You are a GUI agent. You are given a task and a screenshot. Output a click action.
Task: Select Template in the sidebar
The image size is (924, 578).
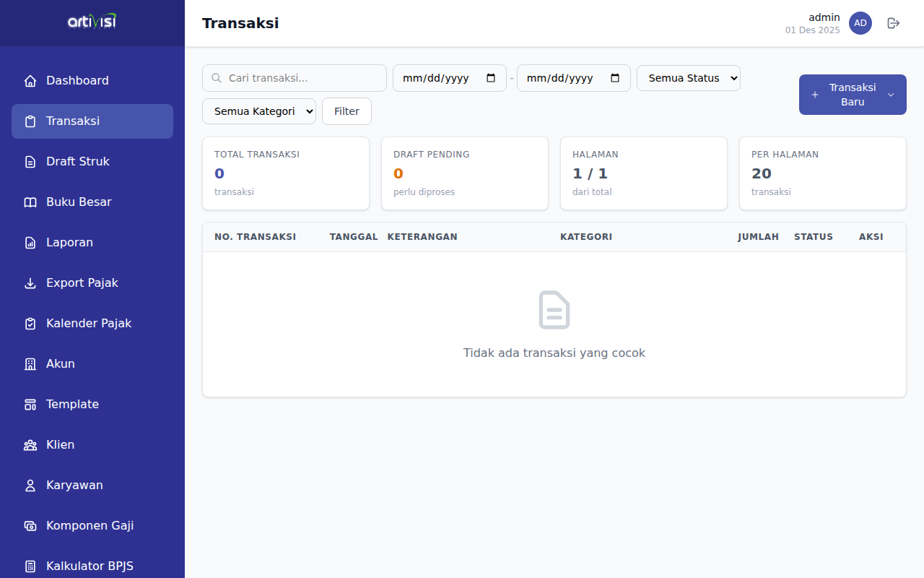72,405
